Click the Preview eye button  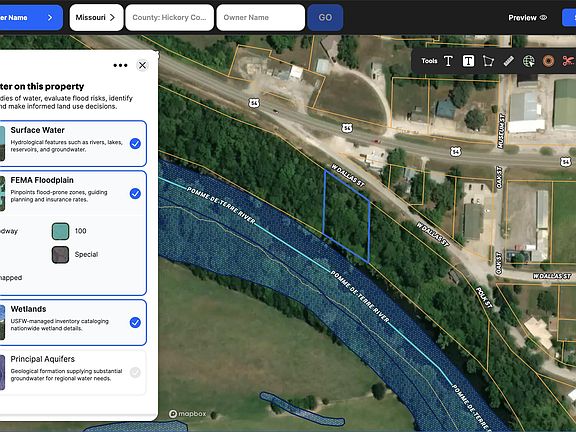coord(528,18)
